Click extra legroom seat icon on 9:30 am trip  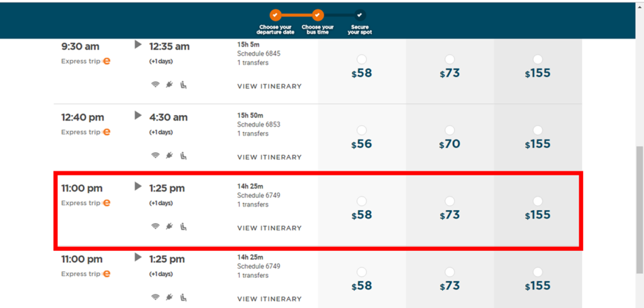(184, 85)
